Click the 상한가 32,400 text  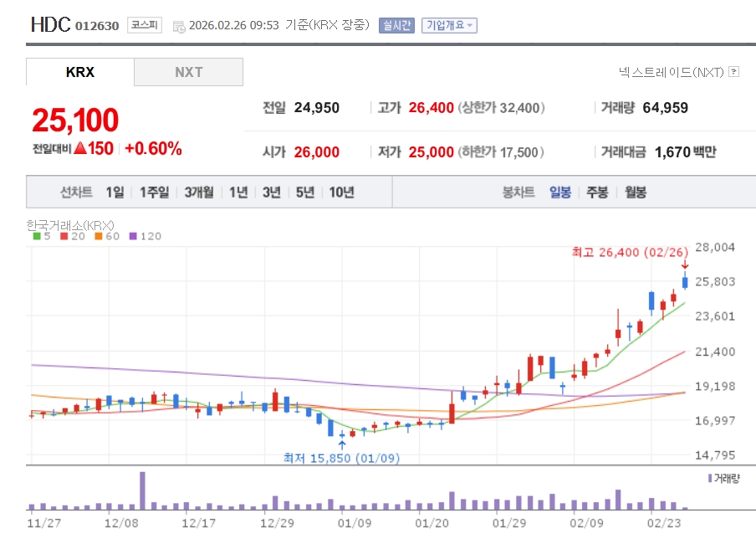tap(502, 108)
